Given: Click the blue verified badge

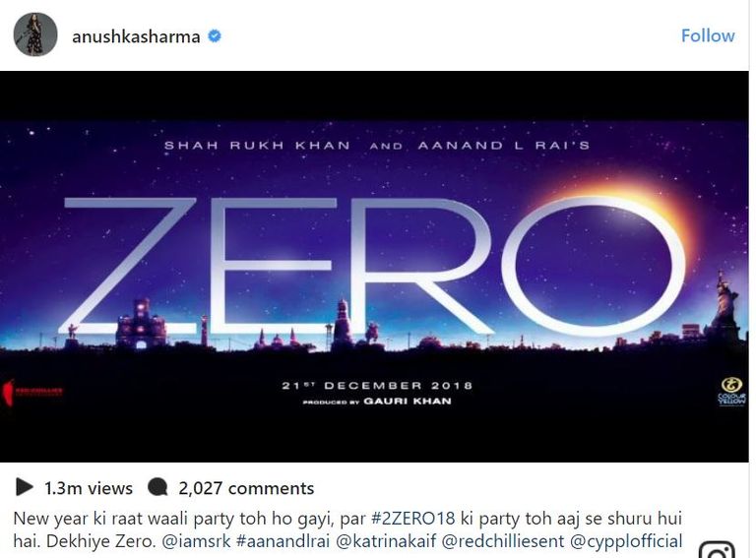Looking at the screenshot, I should point(215,36).
